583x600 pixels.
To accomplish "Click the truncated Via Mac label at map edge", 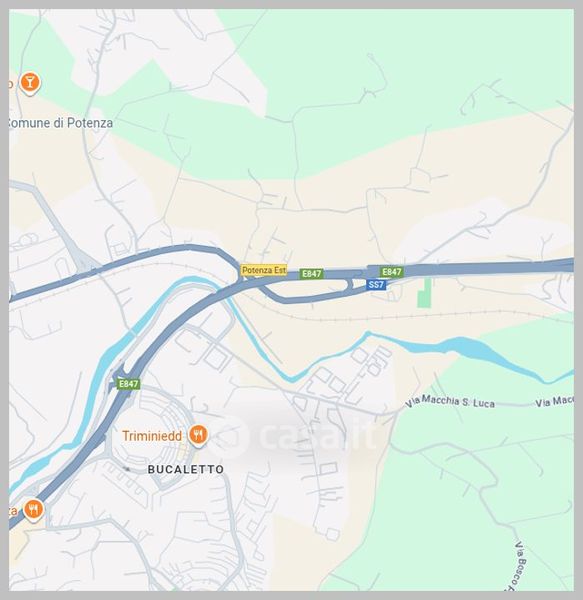I will point(554,401).
